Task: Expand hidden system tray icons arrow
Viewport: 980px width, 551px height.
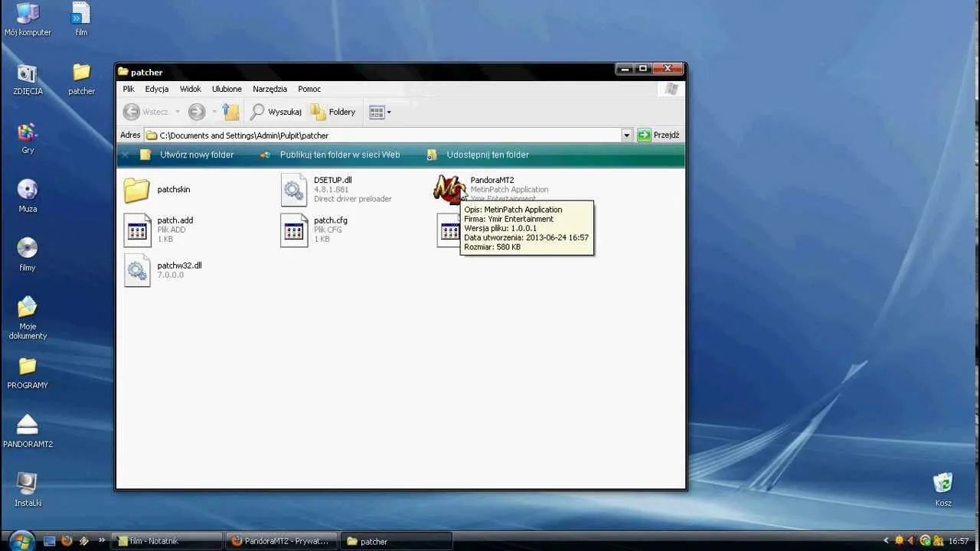Action: click(x=887, y=541)
